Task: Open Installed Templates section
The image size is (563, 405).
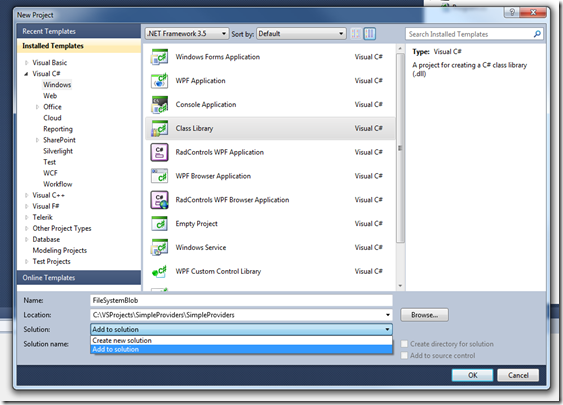Action: tap(79, 46)
